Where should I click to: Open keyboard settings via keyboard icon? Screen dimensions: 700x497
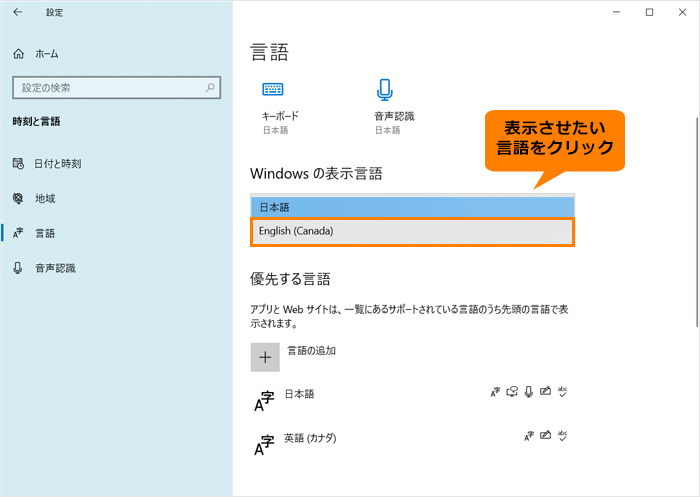pos(272,89)
